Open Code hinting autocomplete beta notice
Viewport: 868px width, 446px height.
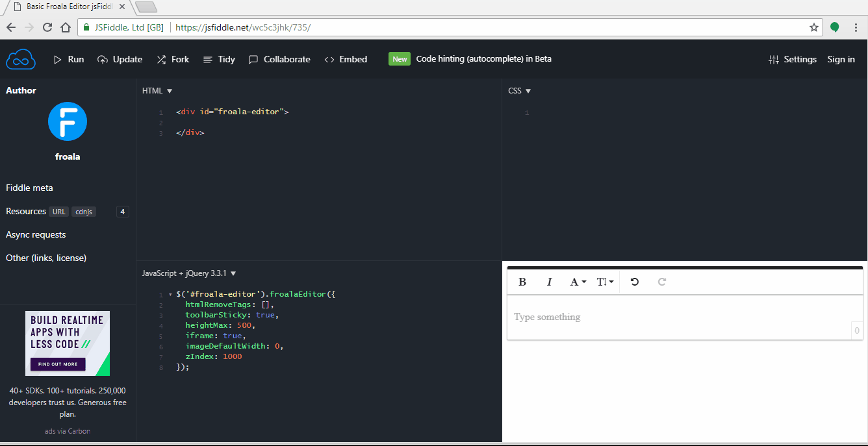tap(483, 59)
